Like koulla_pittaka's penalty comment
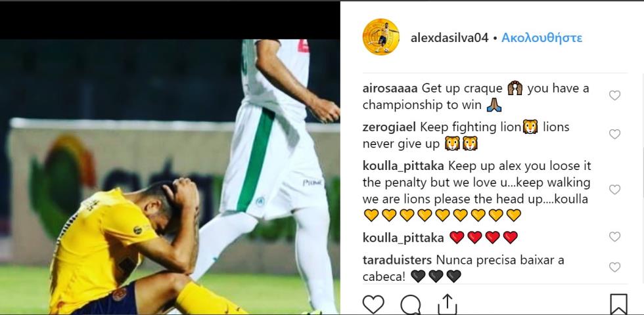Viewport: 644px width, 315px height. (614, 190)
